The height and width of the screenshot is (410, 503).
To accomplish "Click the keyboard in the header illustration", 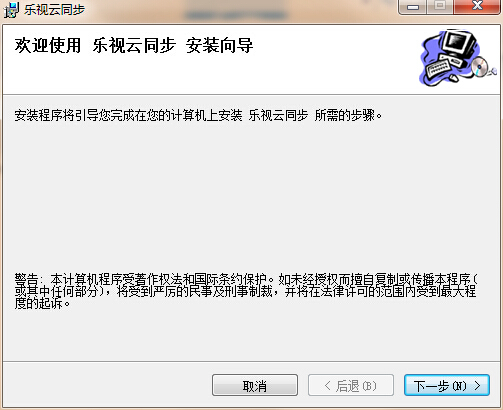I will 438,67.
